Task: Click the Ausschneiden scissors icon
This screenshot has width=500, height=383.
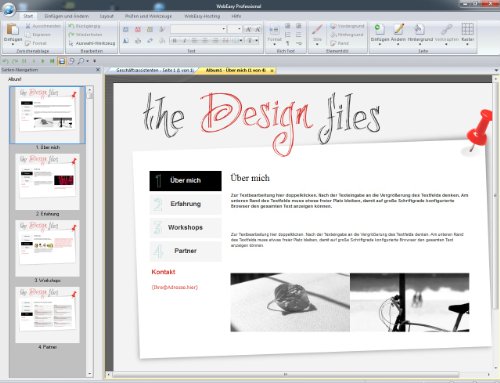Action: 28,26
